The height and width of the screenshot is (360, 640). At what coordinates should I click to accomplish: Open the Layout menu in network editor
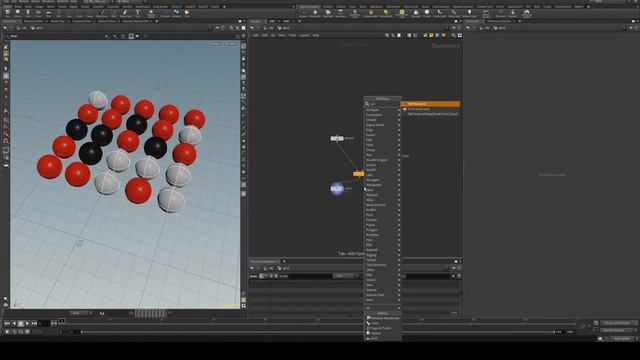coord(304,36)
